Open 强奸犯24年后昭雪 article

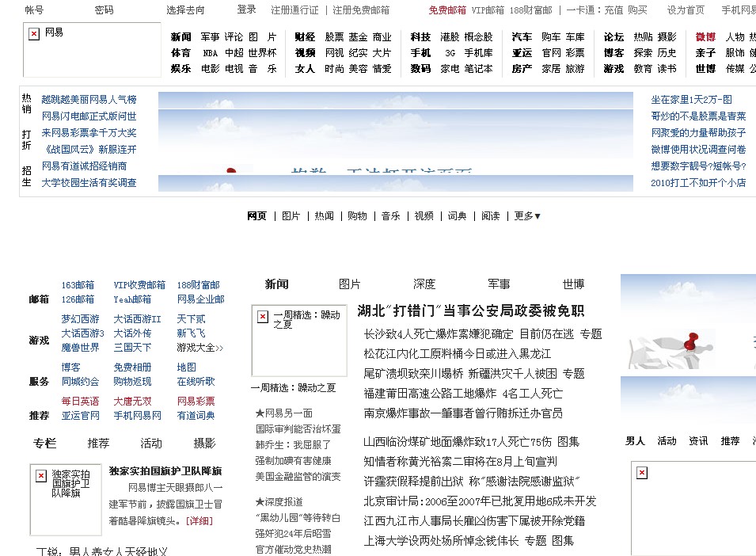[x=293, y=533]
